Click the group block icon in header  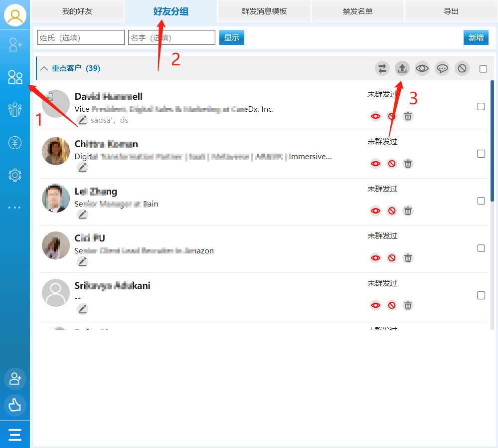click(462, 69)
